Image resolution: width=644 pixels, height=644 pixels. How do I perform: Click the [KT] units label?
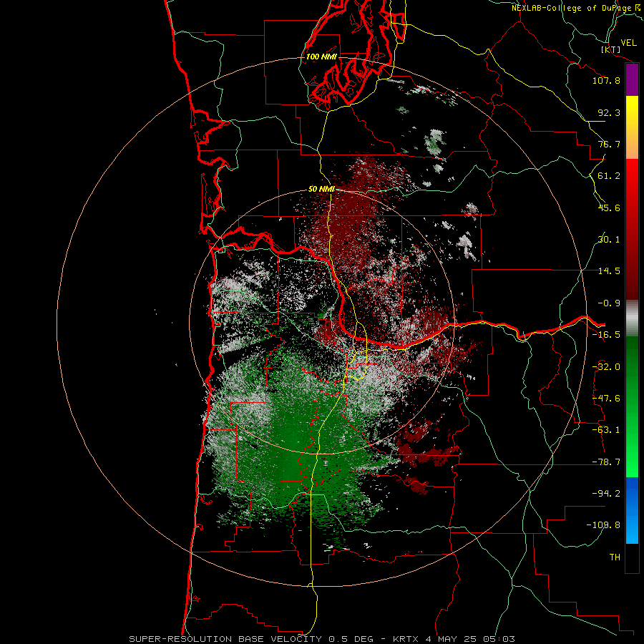tap(611, 49)
